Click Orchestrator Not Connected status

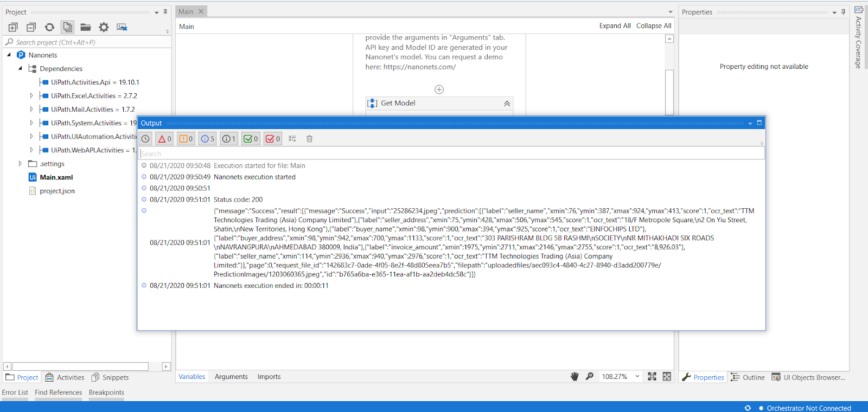tap(805, 408)
